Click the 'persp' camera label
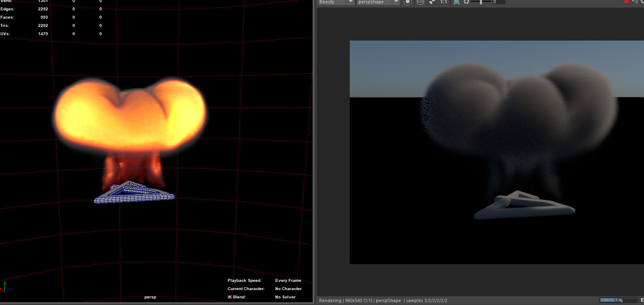The height and width of the screenshot is (305, 644). click(x=150, y=297)
